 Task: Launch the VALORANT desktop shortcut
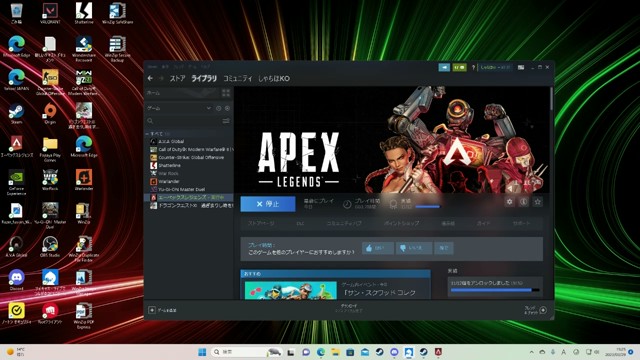[50, 13]
